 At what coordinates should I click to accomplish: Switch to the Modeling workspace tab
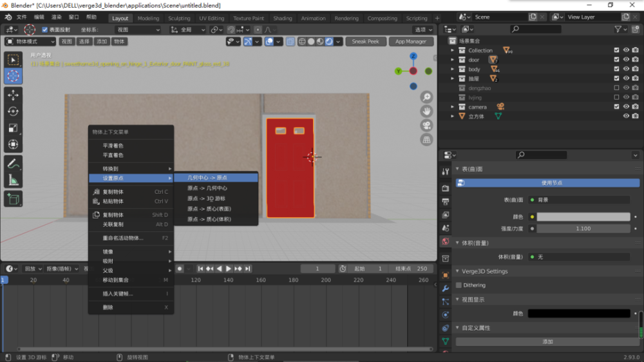[x=148, y=18]
